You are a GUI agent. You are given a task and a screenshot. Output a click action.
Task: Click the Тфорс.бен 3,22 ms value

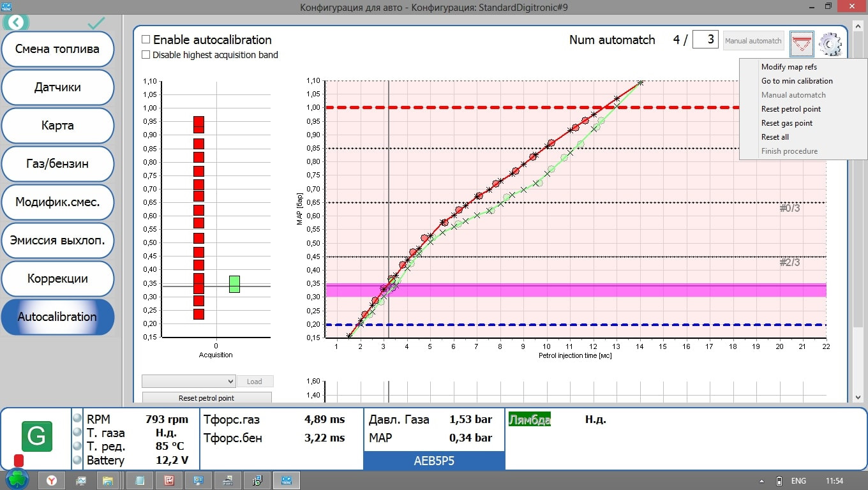pyautogui.click(x=324, y=438)
